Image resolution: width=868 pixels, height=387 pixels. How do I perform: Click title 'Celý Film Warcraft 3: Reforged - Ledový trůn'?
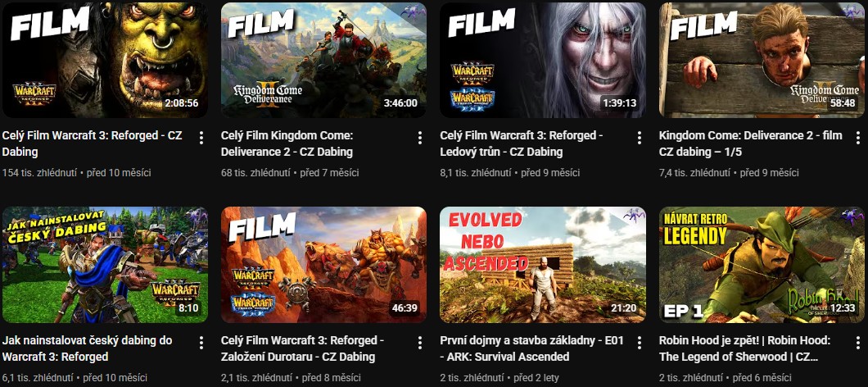pyautogui.click(x=522, y=143)
